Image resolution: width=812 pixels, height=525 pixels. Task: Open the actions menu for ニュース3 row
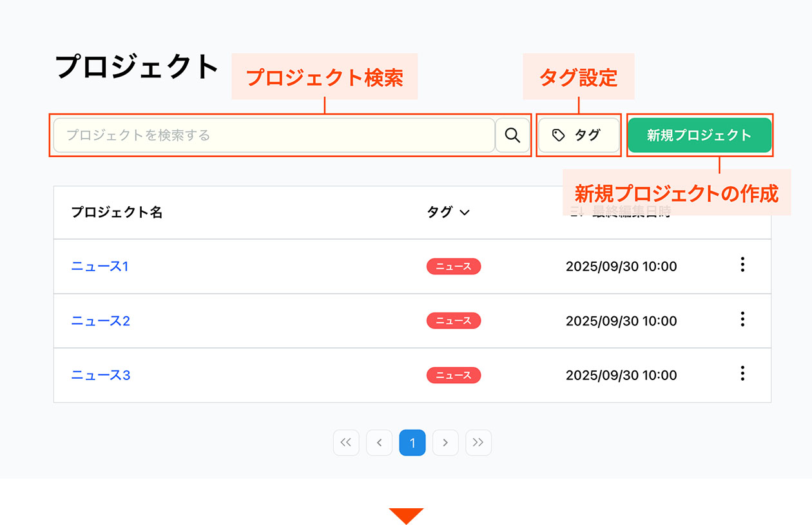pyautogui.click(x=742, y=374)
